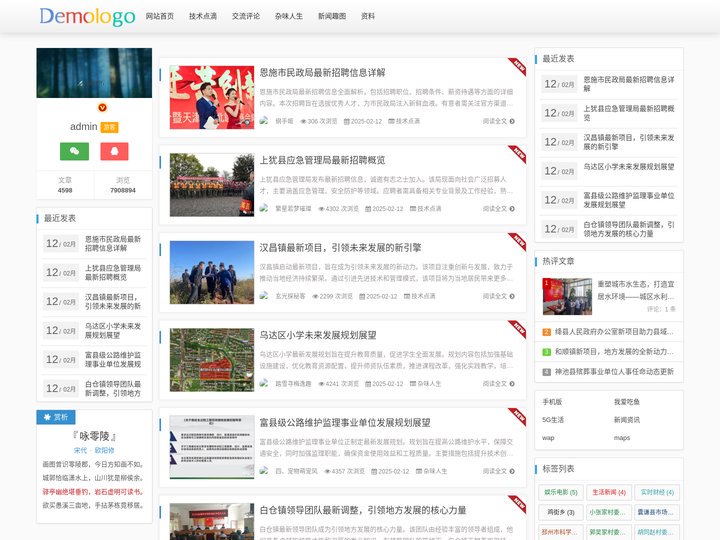The image size is (720, 540).
Task: Click 阅读全文 arrow for 上犹县应急管理局 article
Action: tap(499, 209)
